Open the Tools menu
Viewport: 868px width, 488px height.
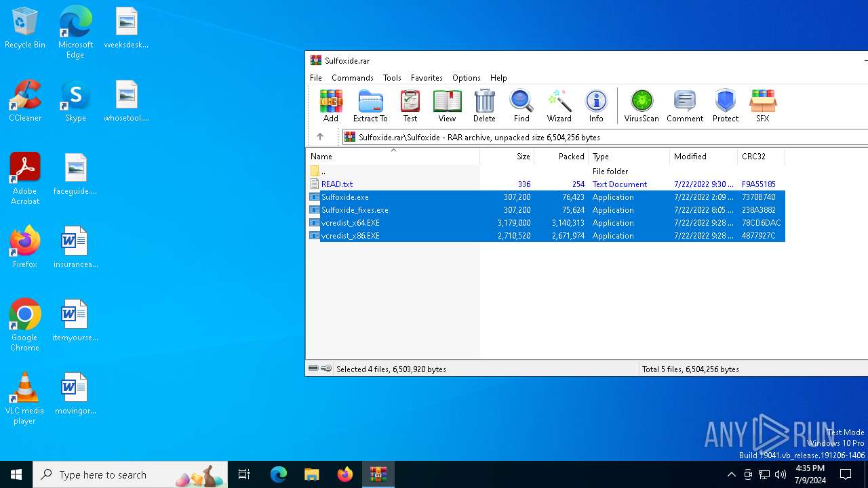click(392, 78)
